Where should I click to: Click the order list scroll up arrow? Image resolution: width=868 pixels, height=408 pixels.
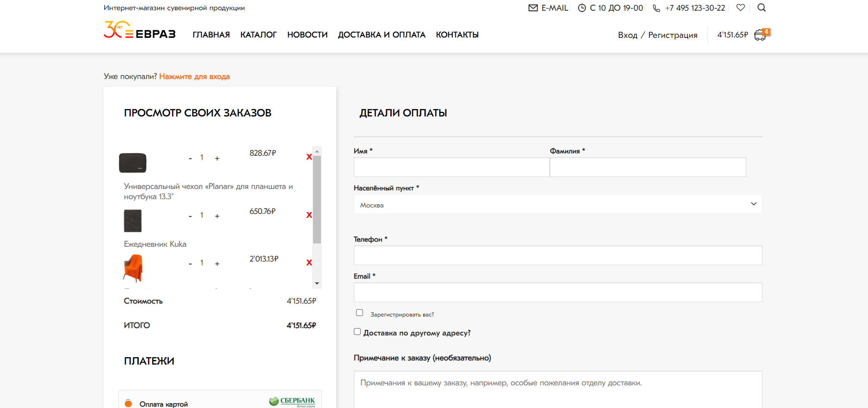(x=317, y=151)
